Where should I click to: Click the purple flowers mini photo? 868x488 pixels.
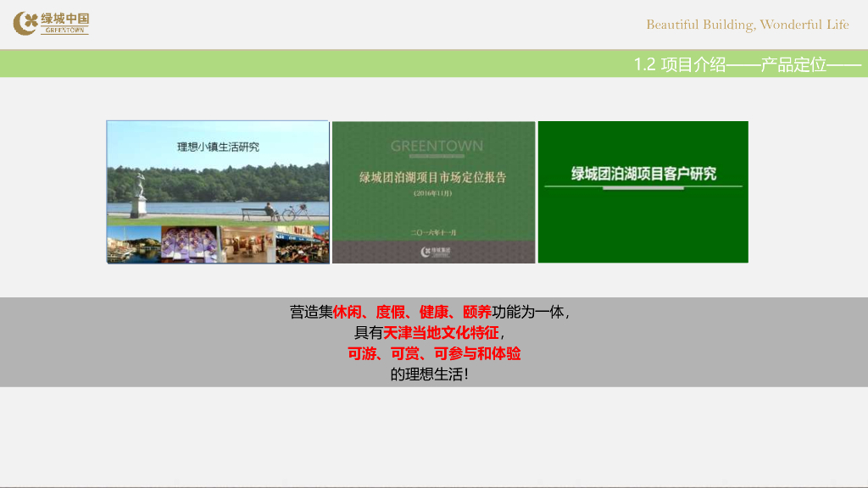pyautogui.click(x=187, y=245)
